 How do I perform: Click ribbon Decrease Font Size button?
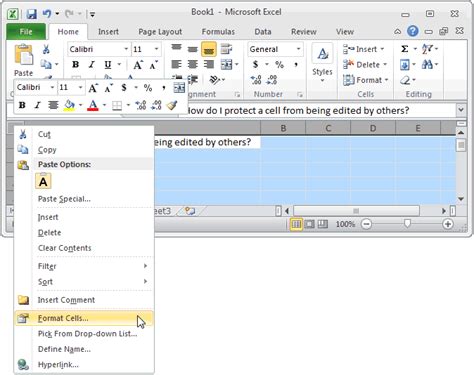[154, 65]
